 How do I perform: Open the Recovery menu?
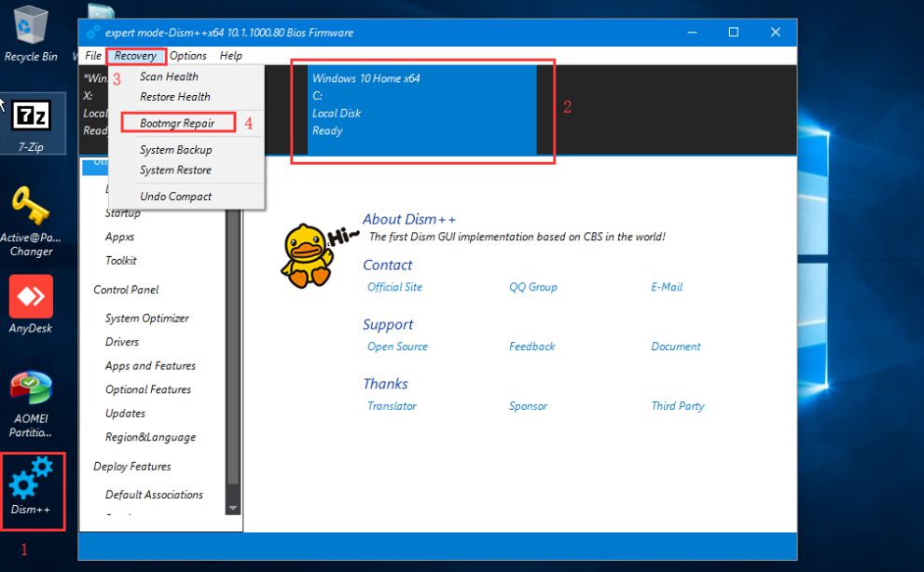[x=135, y=56]
